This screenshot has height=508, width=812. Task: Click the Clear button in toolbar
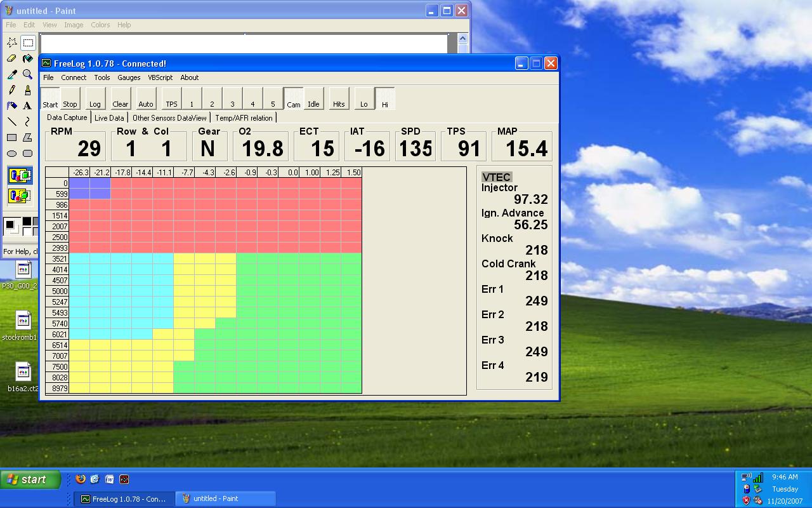120,99
